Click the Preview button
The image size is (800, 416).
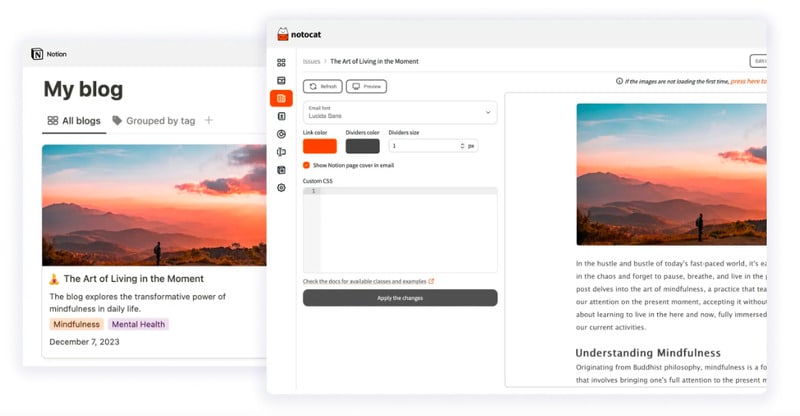[366, 86]
